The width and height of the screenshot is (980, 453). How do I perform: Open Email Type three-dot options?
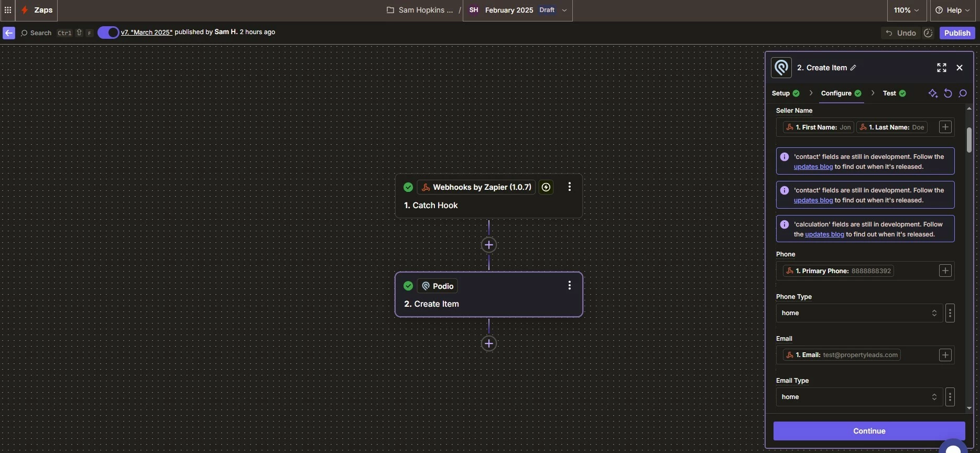pyautogui.click(x=950, y=397)
